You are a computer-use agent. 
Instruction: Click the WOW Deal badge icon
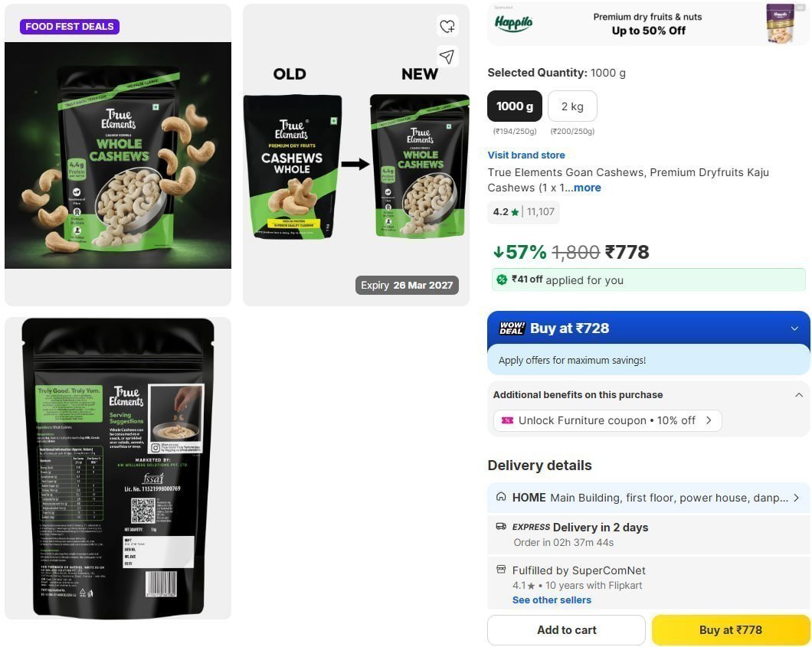tap(512, 328)
